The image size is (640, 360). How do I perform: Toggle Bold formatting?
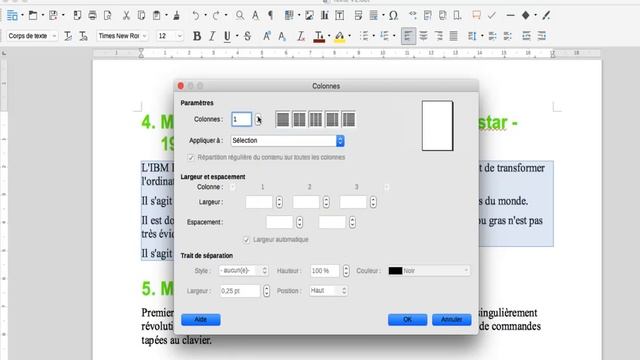tap(197, 36)
